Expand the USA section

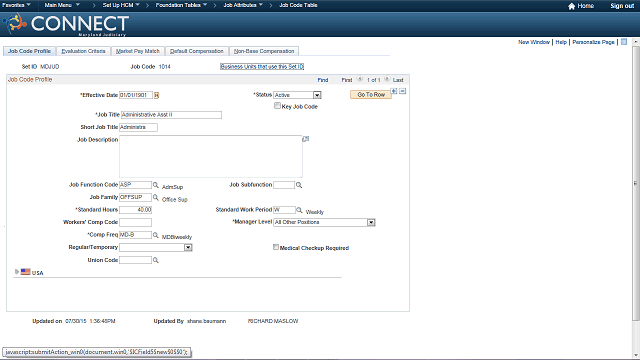coord(17,271)
